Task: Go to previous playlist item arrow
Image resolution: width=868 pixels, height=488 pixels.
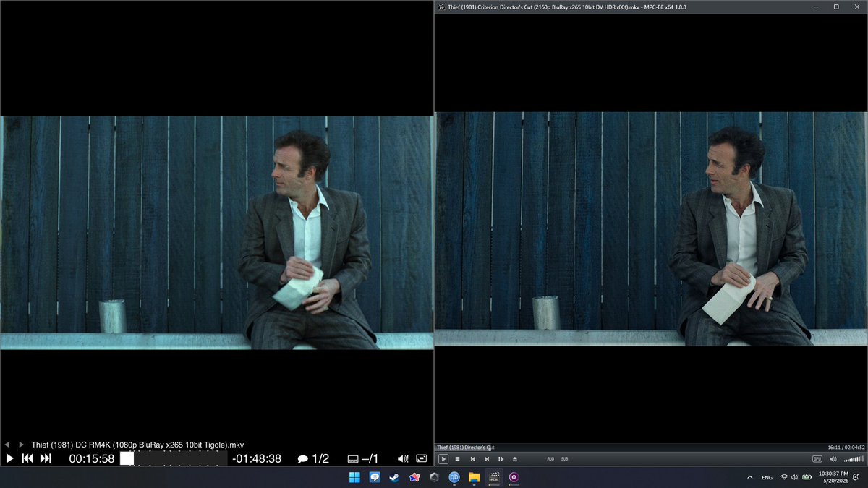Action: tap(7, 444)
